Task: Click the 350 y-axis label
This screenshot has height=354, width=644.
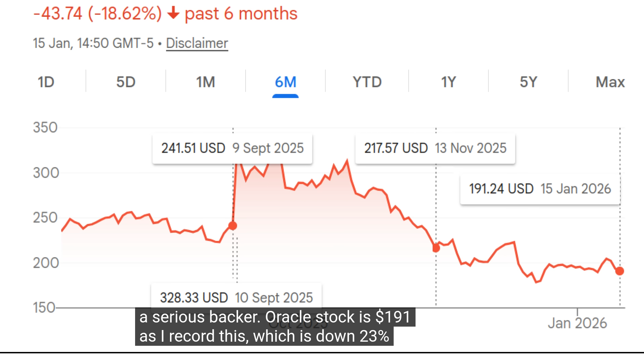Action: pyautogui.click(x=45, y=128)
